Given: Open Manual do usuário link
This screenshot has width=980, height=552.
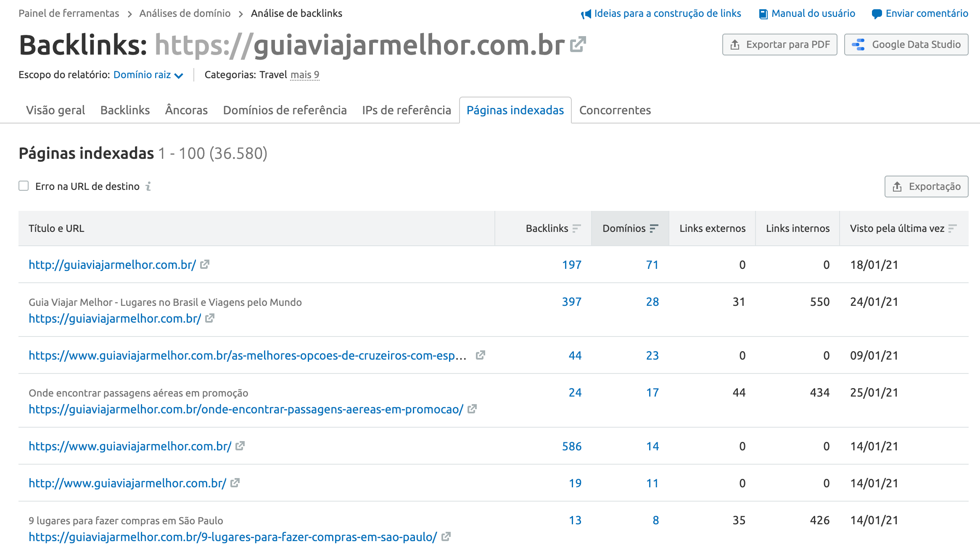Looking at the screenshot, I should click(x=813, y=13).
